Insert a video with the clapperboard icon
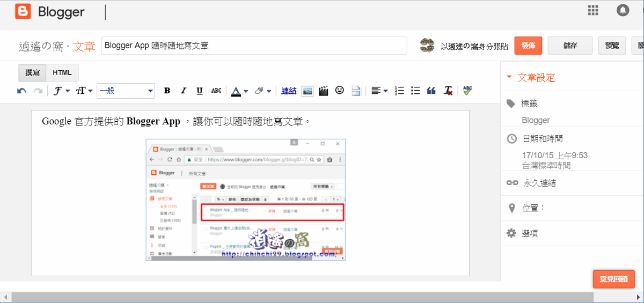The width and height of the screenshot is (644, 303). click(x=323, y=91)
